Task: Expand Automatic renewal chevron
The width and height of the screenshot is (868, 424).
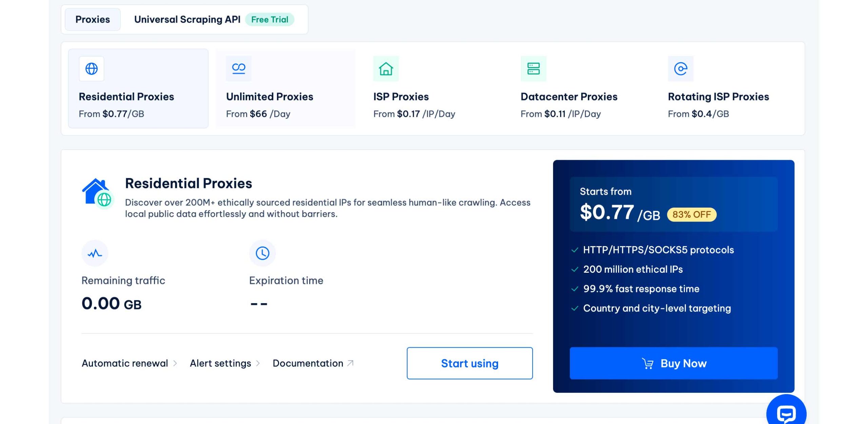Action: point(175,363)
